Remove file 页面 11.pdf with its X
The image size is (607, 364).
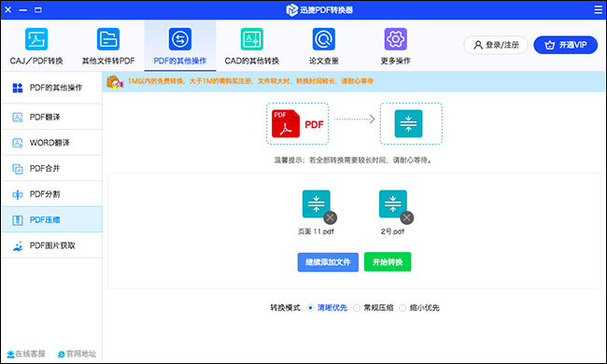pos(330,217)
